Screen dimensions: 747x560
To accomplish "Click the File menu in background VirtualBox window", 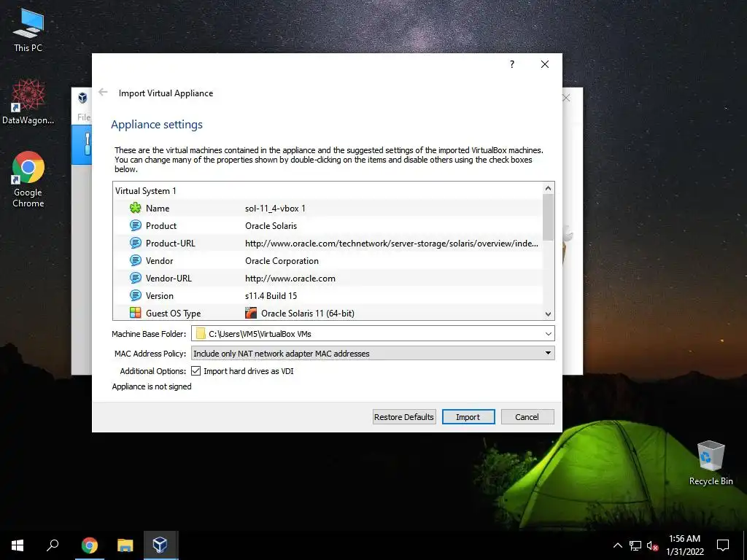I will pyautogui.click(x=85, y=117).
